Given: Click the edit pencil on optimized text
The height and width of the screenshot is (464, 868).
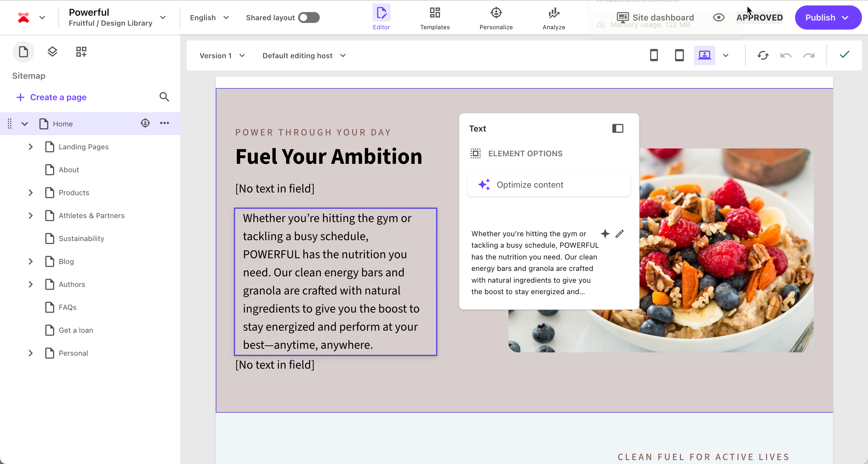Looking at the screenshot, I should pyautogui.click(x=620, y=234).
